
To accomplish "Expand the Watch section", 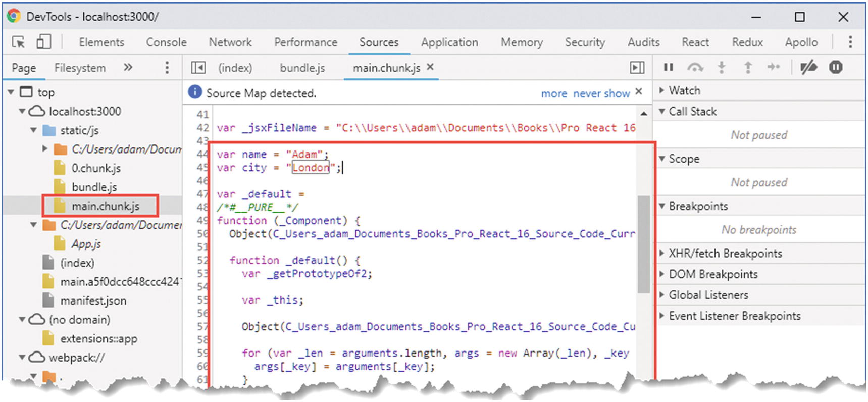I will click(684, 91).
